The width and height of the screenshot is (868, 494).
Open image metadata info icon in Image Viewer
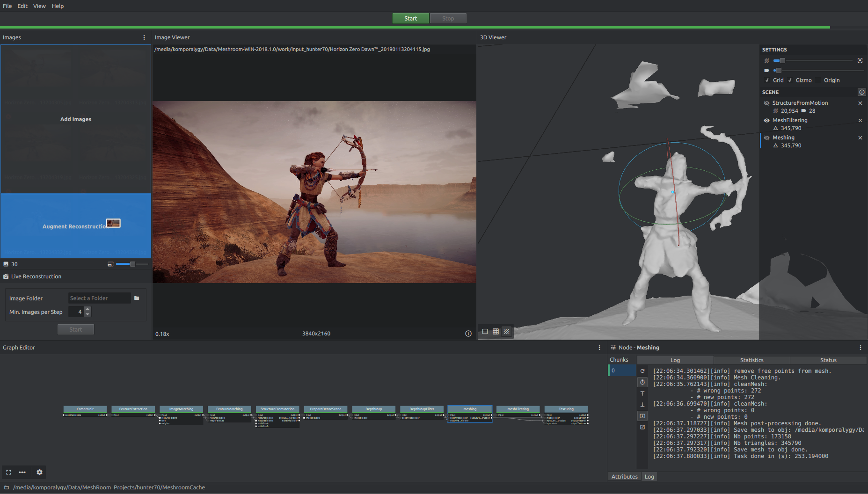[468, 334]
